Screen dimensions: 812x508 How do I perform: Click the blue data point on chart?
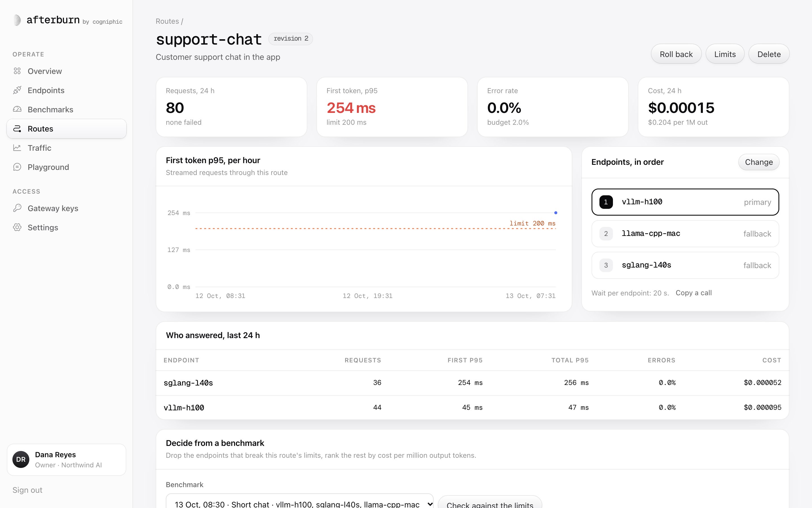coord(556,213)
